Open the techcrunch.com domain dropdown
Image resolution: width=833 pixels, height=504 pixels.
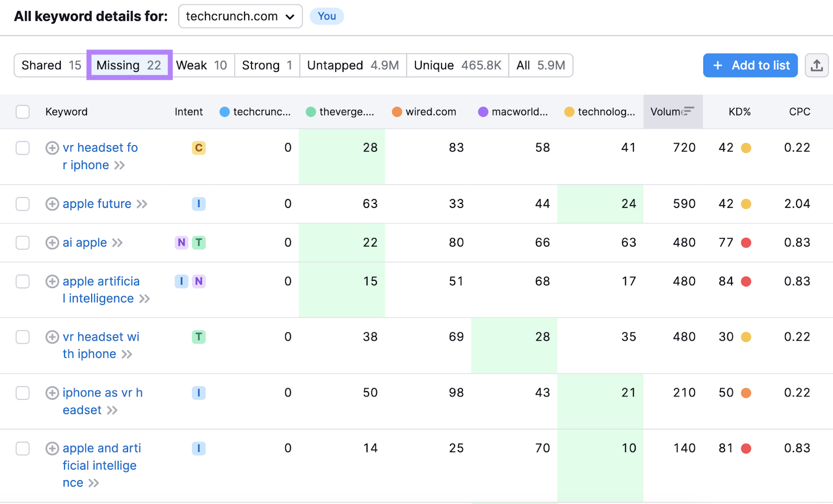coord(240,16)
